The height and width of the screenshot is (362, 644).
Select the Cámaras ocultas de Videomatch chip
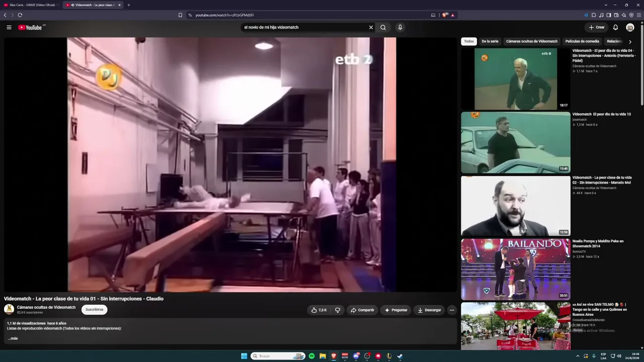click(532, 41)
